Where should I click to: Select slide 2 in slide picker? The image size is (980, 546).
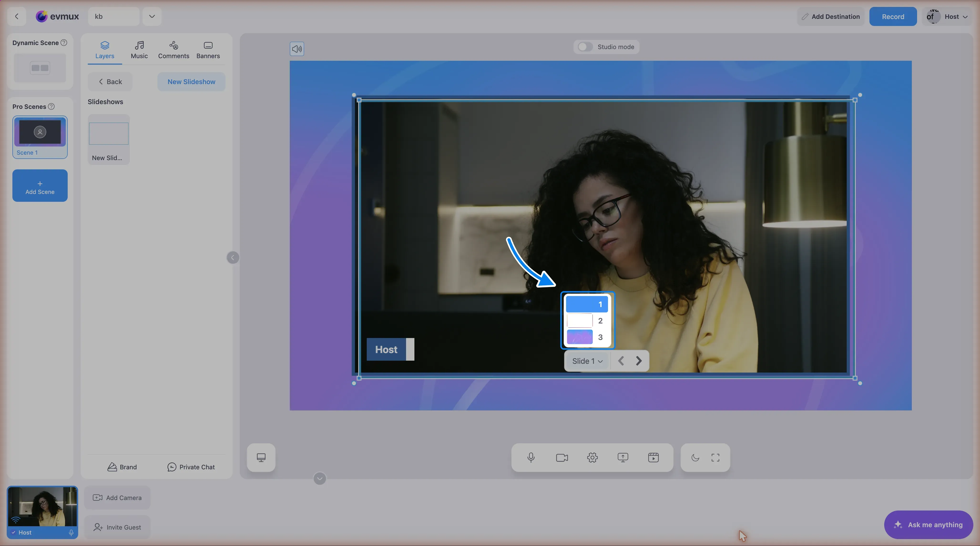pos(587,321)
